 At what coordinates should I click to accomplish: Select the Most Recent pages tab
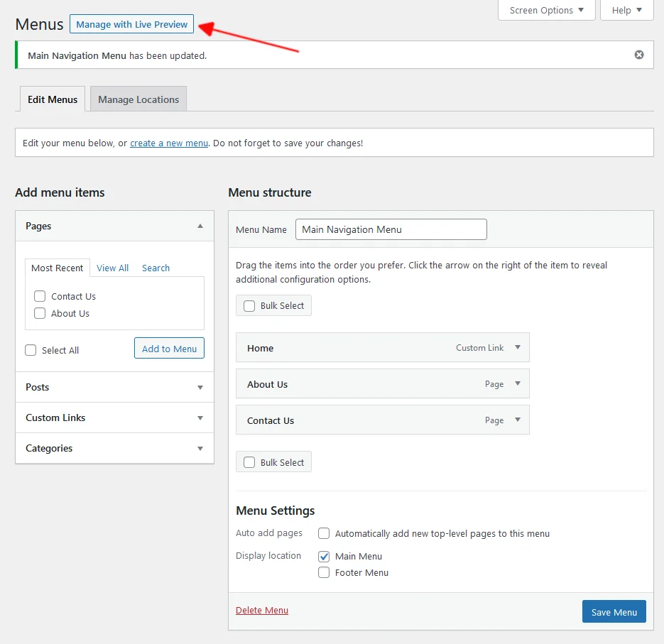click(x=58, y=268)
